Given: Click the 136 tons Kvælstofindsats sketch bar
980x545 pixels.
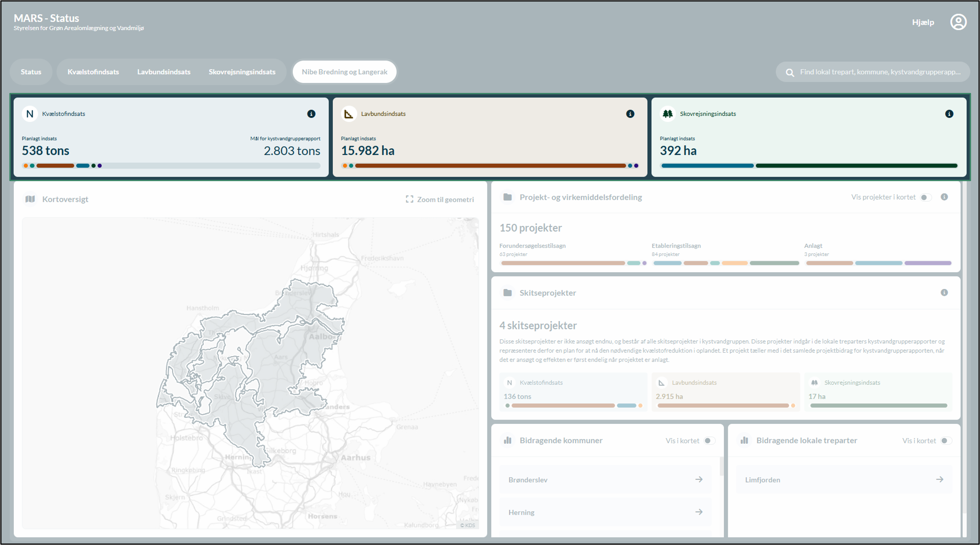Looking at the screenshot, I should pos(573,405).
